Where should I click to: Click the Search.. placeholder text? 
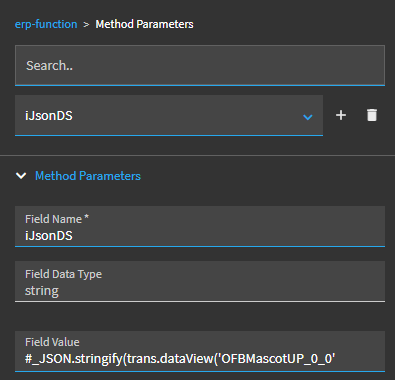pyautogui.click(x=49, y=66)
